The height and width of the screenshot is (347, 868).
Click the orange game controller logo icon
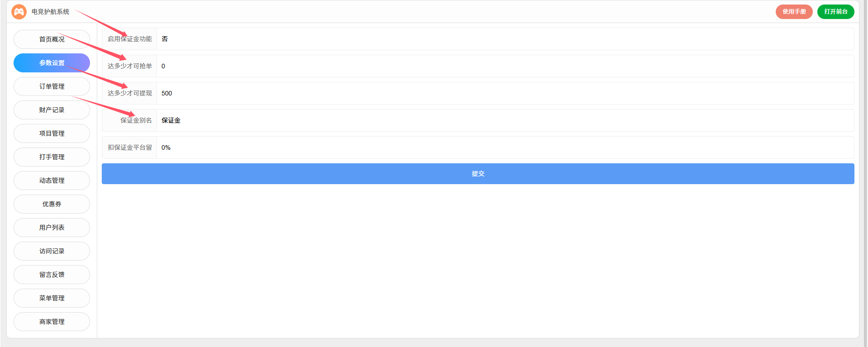(19, 12)
